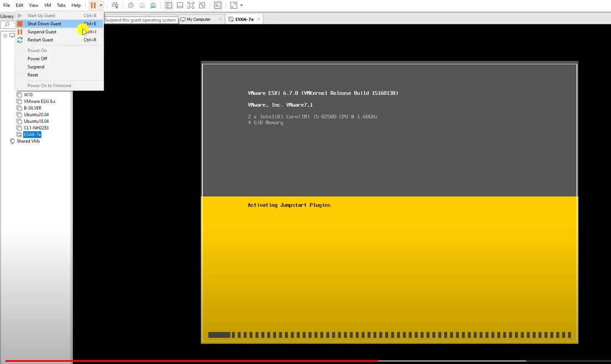Click the 'Activating Jumpstart Plugins' status text
Viewport: 611px width, 364px height.
click(289, 205)
